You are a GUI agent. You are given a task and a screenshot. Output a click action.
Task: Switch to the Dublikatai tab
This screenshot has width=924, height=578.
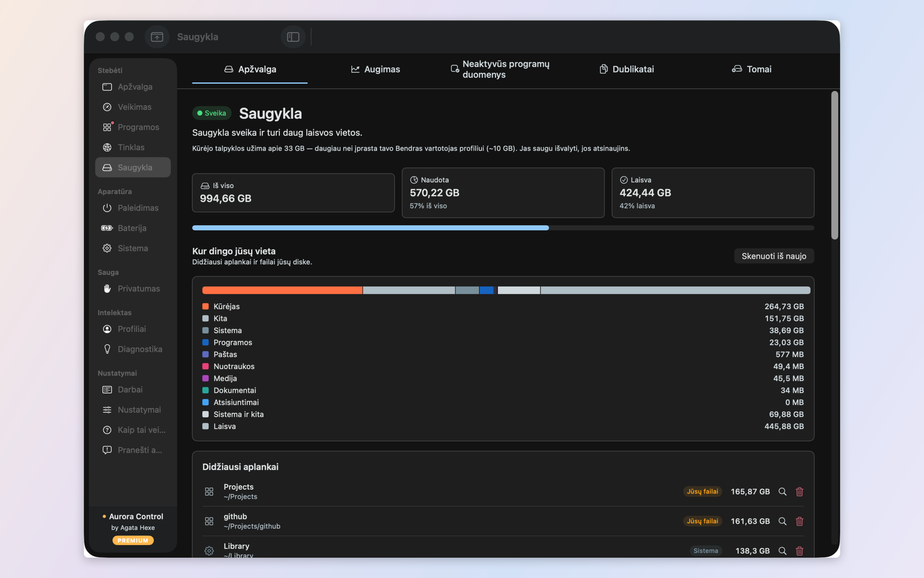(626, 69)
